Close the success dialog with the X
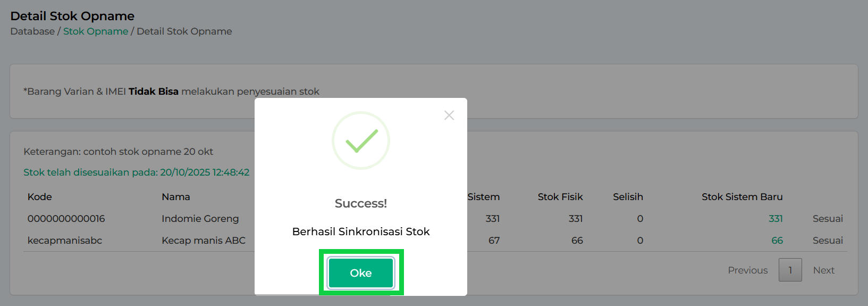Image resolution: width=868 pixels, height=306 pixels. pyautogui.click(x=449, y=115)
